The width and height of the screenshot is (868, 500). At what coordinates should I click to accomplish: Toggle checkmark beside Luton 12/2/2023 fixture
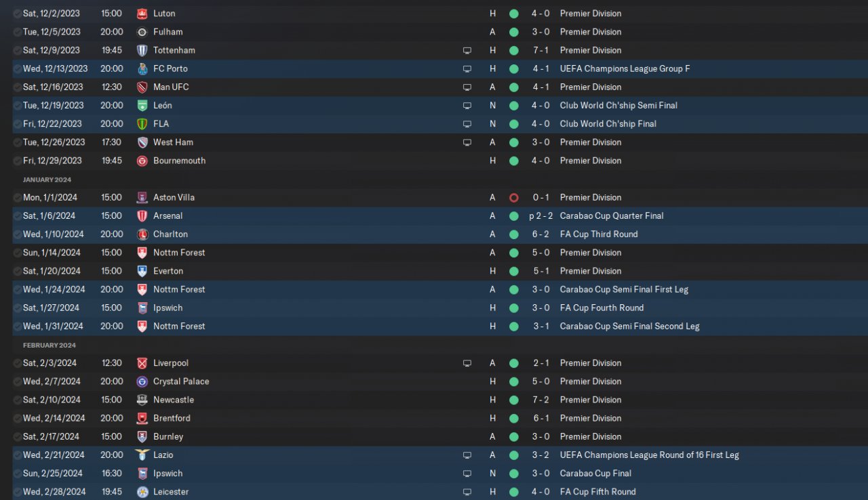tap(17, 14)
